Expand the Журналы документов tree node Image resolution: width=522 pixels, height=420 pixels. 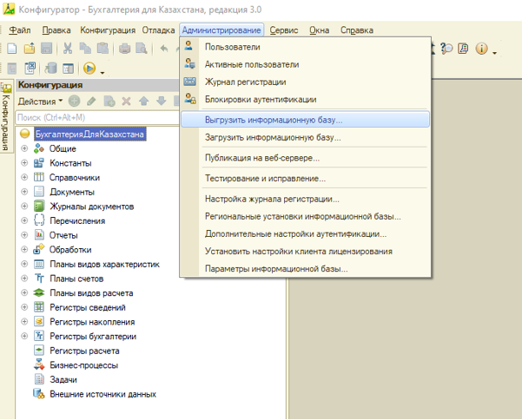[x=24, y=206]
